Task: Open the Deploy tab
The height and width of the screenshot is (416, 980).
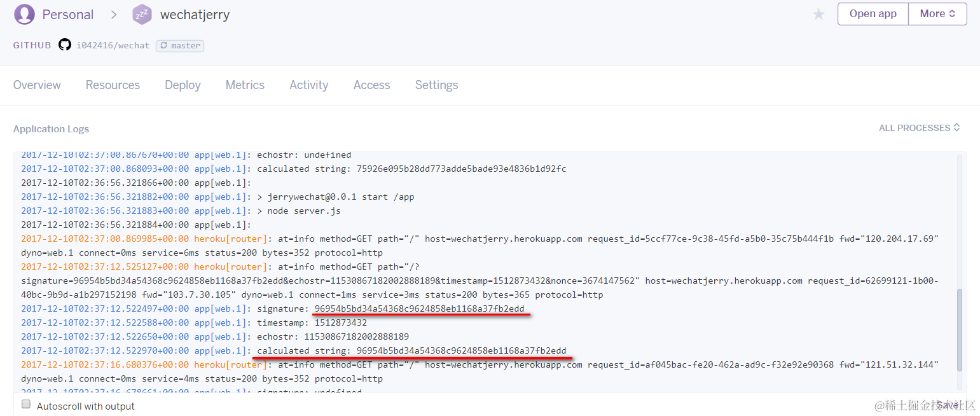Action: click(x=183, y=85)
